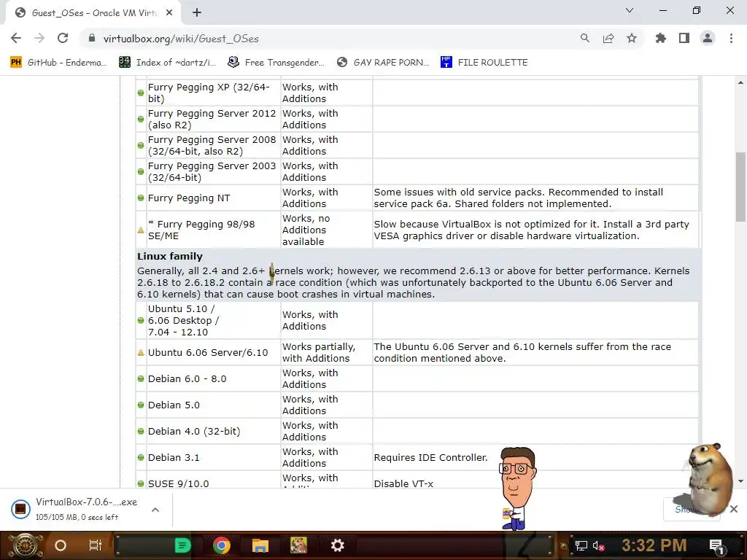
Task: Click the vertical scrollbar thumb
Action: pyautogui.click(x=740, y=186)
